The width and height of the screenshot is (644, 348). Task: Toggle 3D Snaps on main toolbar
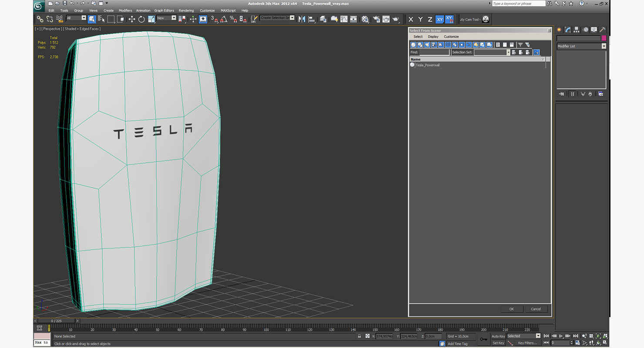tap(214, 19)
